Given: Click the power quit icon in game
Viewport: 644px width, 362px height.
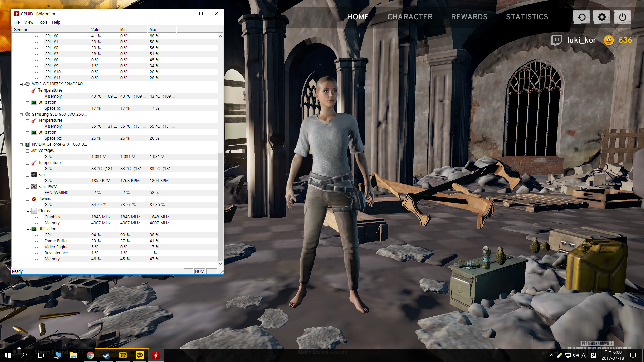Looking at the screenshot, I should [x=622, y=17].
